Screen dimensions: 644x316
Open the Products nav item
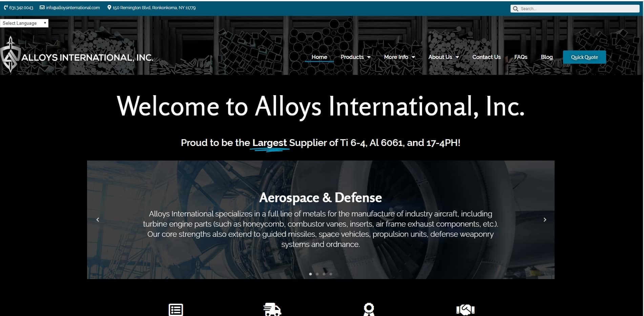[x=352, y=57]
